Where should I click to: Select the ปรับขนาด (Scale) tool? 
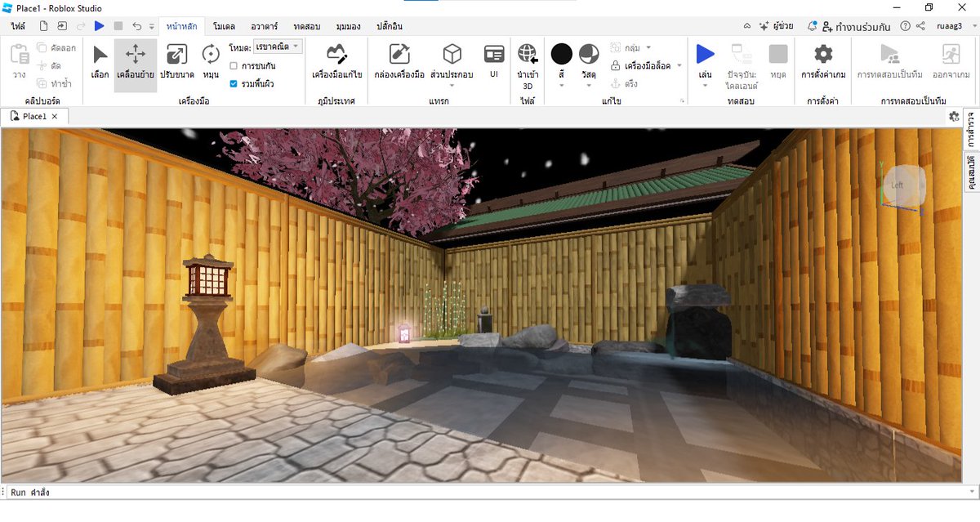pyautogui.click(x=176, y=62)
